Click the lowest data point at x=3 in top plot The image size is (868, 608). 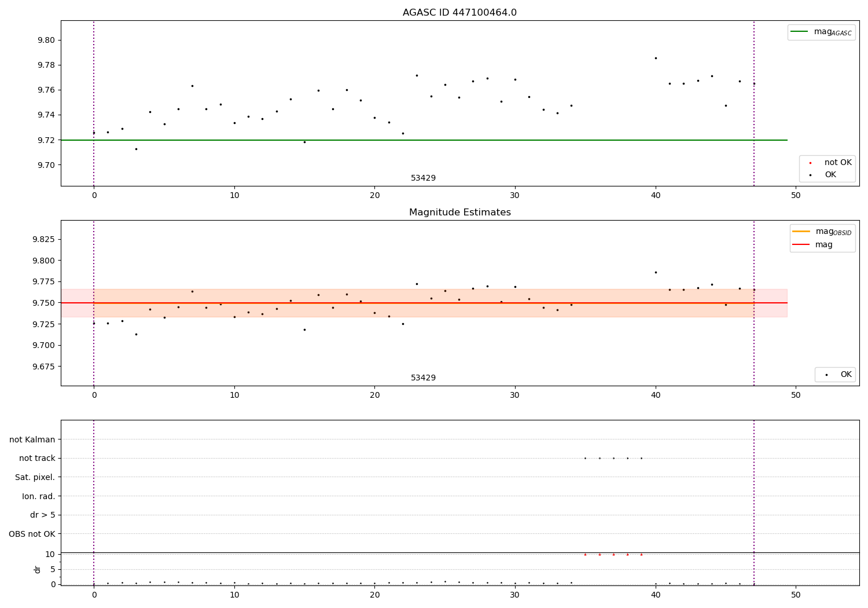(136, 149)
